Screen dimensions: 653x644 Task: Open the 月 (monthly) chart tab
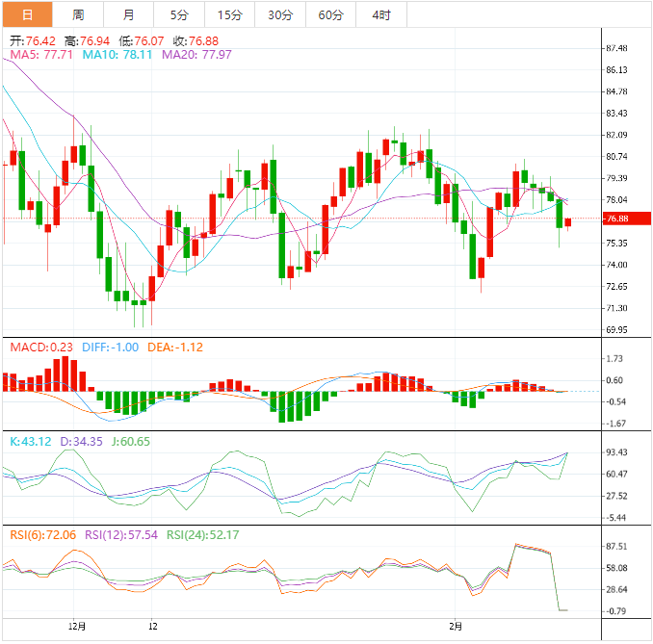[129, 14]
